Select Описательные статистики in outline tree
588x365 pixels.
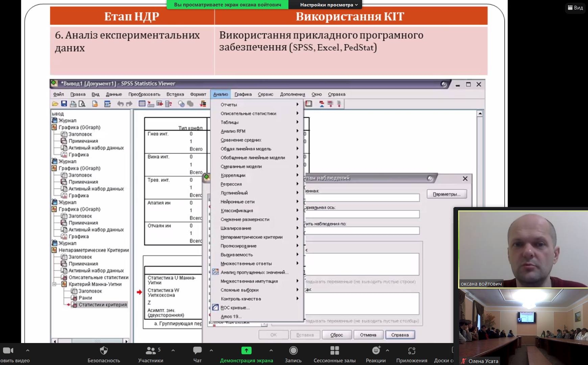pos(98,277)
